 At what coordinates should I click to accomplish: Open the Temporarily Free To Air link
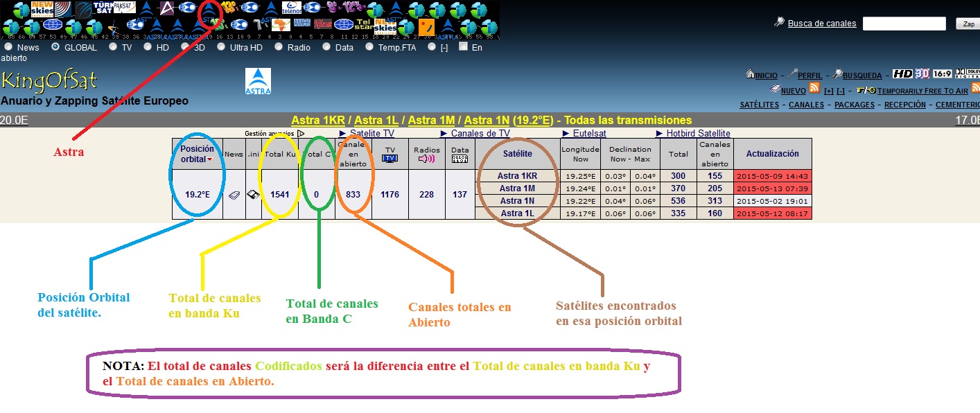click(x=922, y=91)
